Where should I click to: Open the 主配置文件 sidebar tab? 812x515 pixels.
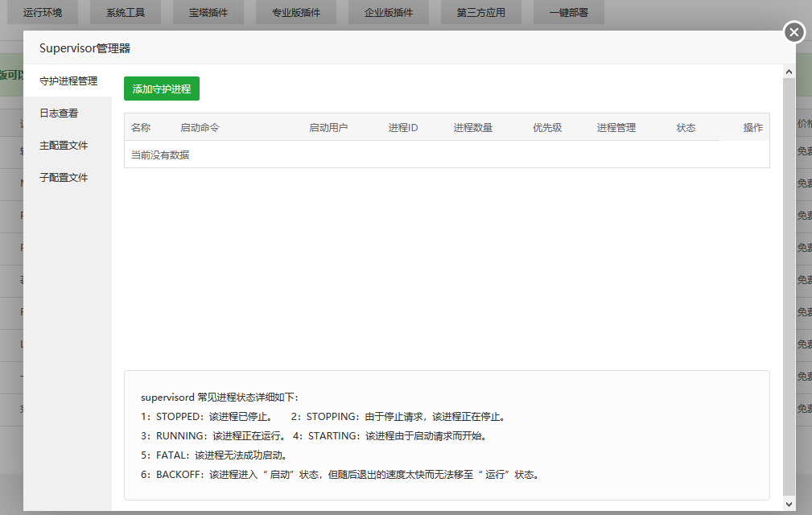pos(68,146)
